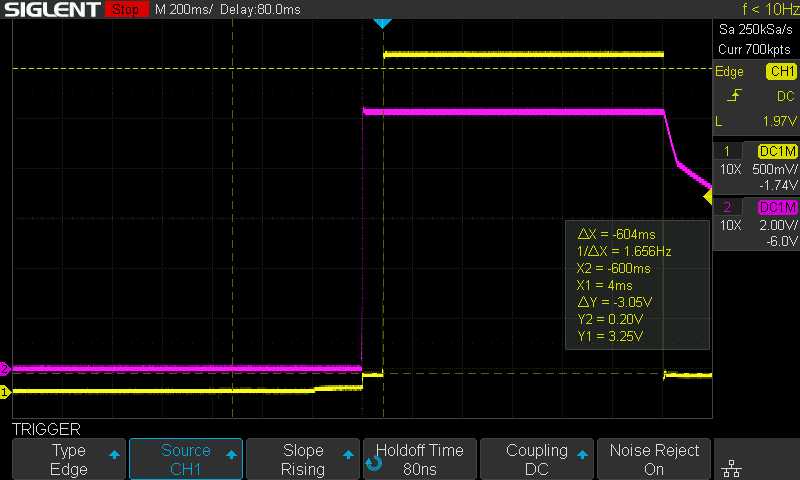
Task: Toggle Noise Reject On setting
Action: click(654, 460)
